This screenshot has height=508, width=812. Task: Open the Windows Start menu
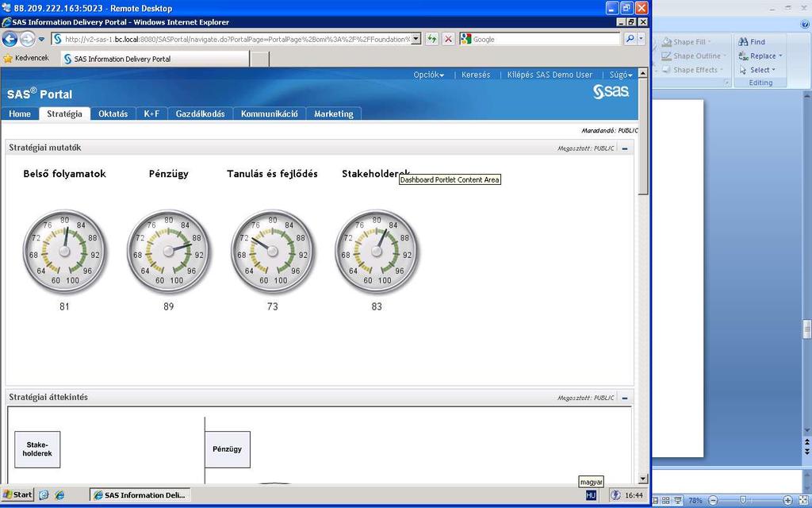click(17, 495)
